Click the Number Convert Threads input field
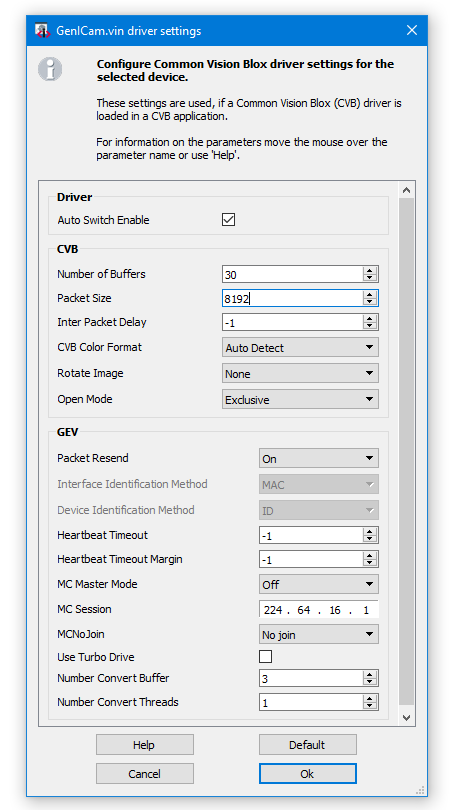The image size is (452, 810). pyautogui.click(x=311, y=702)
